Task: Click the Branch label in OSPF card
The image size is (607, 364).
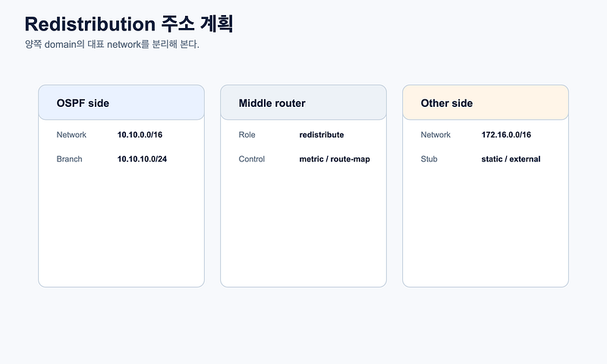Action: pyautogui.click(x=69, y=159)
